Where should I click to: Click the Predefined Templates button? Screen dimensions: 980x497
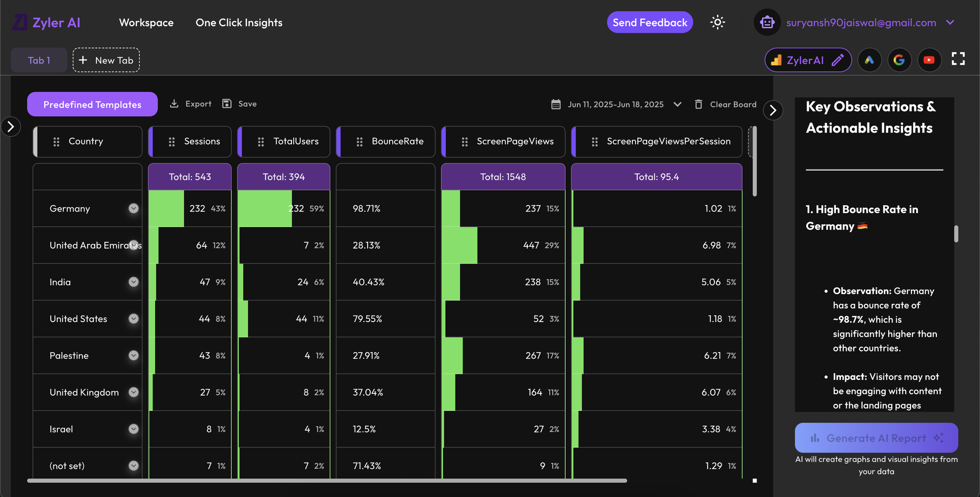click(x=92, y=104)
